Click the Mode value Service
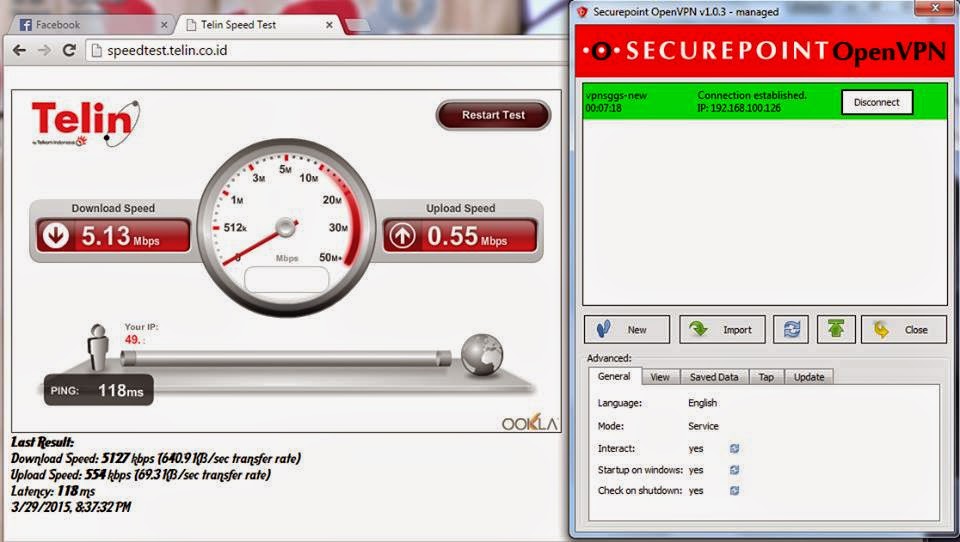Viewport: 960px width, 542px height. (703, 426)
